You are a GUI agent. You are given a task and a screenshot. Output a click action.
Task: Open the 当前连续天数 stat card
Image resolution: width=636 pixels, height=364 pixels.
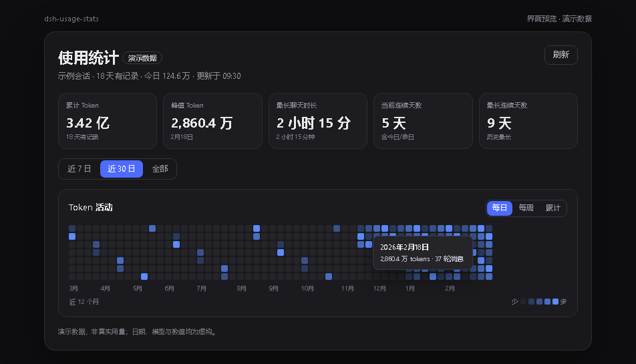click(423, 121)
